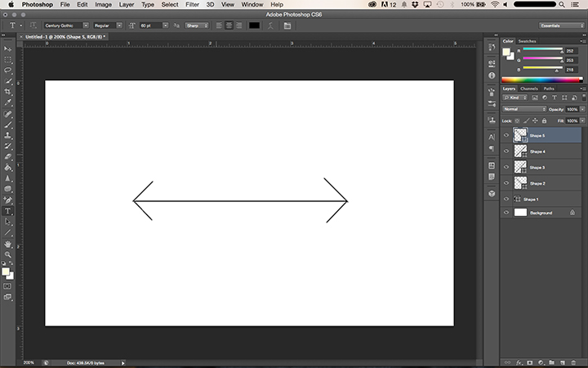Switch to the Swatches tab
588x368 pixels.
coord(527,41)
